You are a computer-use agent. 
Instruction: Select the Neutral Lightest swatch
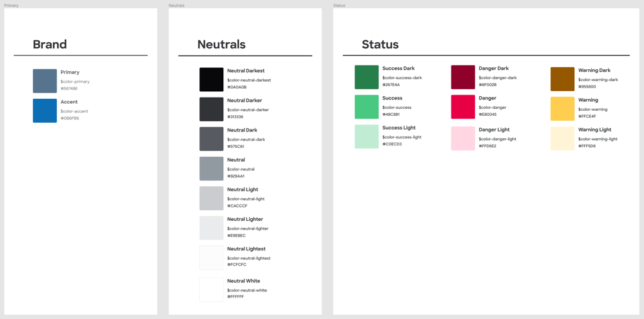tap(211, 258)
